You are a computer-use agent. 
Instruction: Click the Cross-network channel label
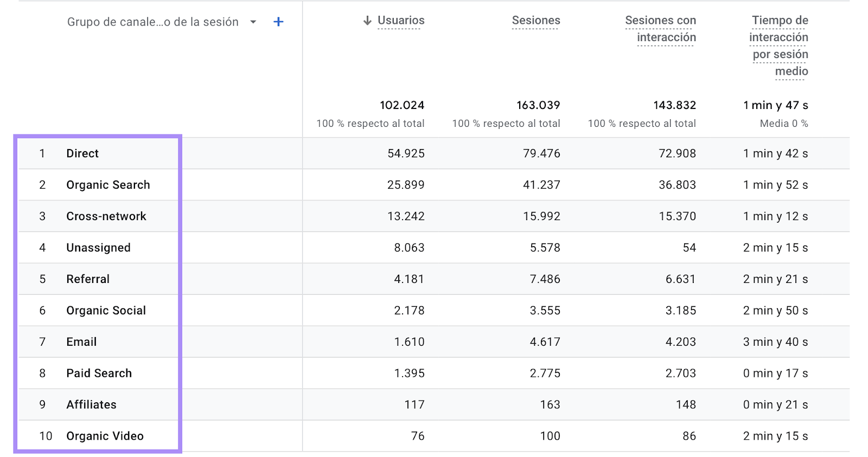pyautogui.click(x=106, y=216)
